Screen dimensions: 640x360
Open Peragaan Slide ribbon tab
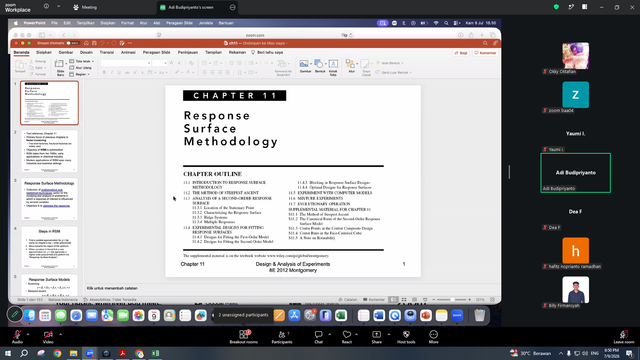click(x=156, y=52)
